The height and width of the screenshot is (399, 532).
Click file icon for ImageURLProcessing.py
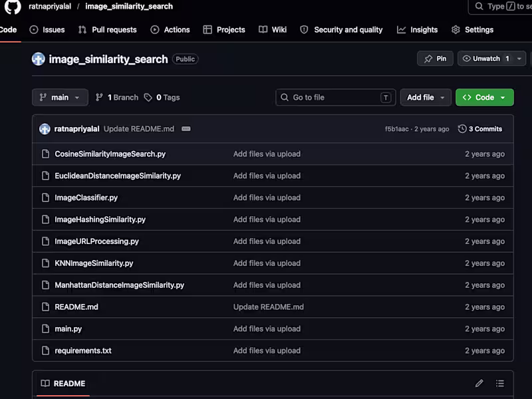pos(45,241)
